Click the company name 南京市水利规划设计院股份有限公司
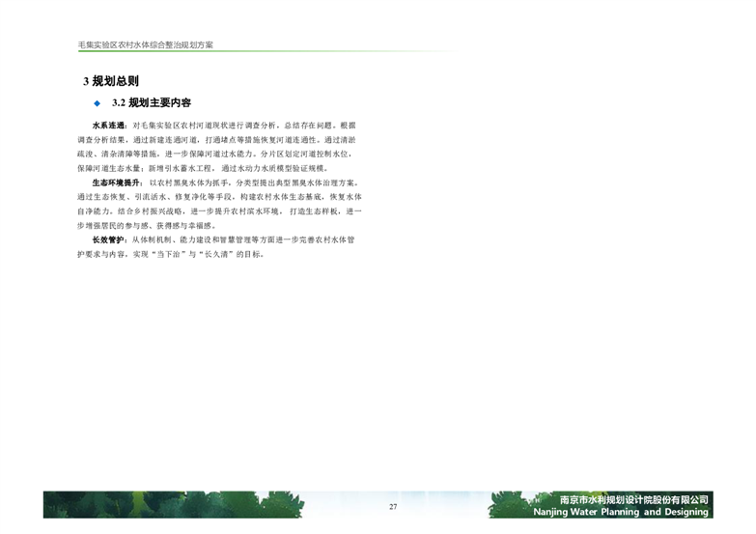 point(634,500)
